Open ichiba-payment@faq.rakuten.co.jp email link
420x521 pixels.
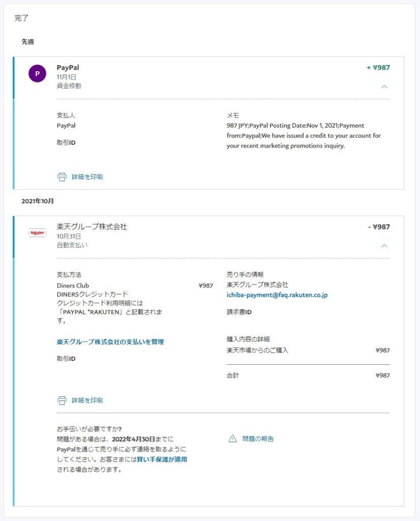click(277, 295)
